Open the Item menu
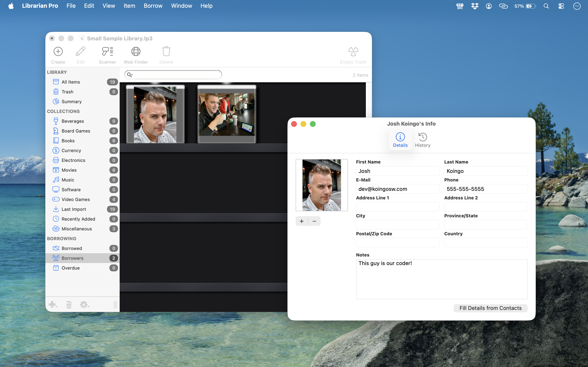The image size is (588, 367). pyautogui.click(x=129, y=6)
